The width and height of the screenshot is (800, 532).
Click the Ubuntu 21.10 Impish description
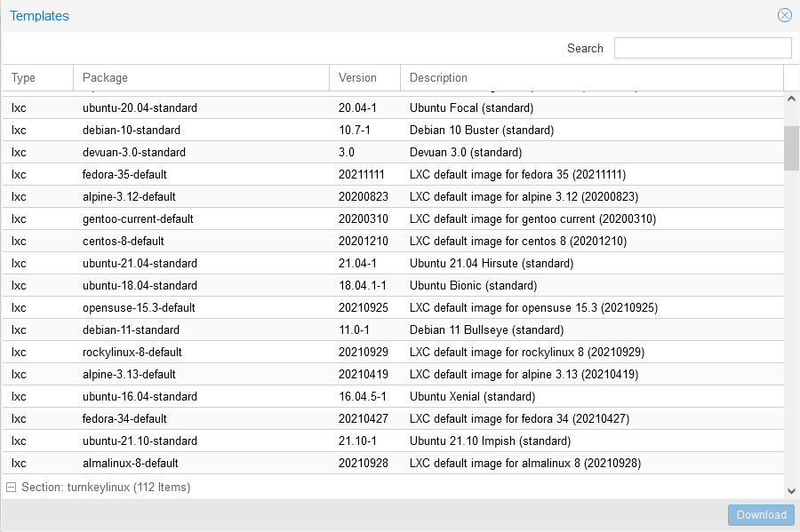click(491, 441)
